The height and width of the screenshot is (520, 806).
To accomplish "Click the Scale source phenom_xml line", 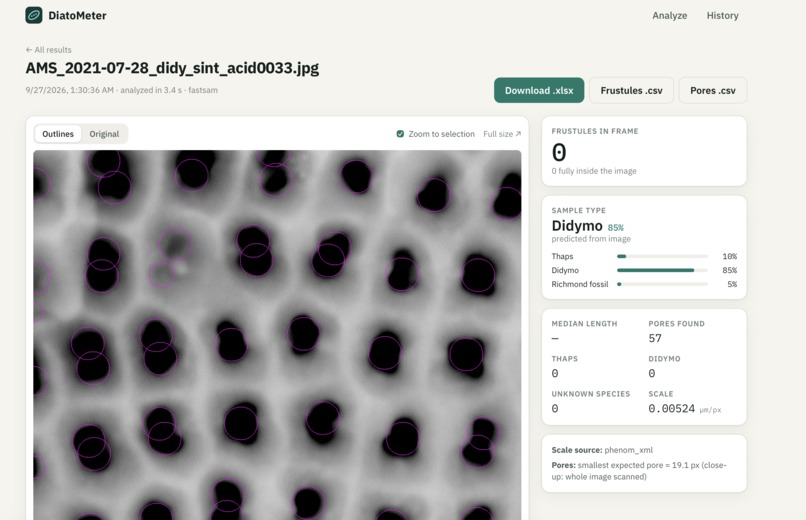I will pyautogui.click(x=602, y=450).
